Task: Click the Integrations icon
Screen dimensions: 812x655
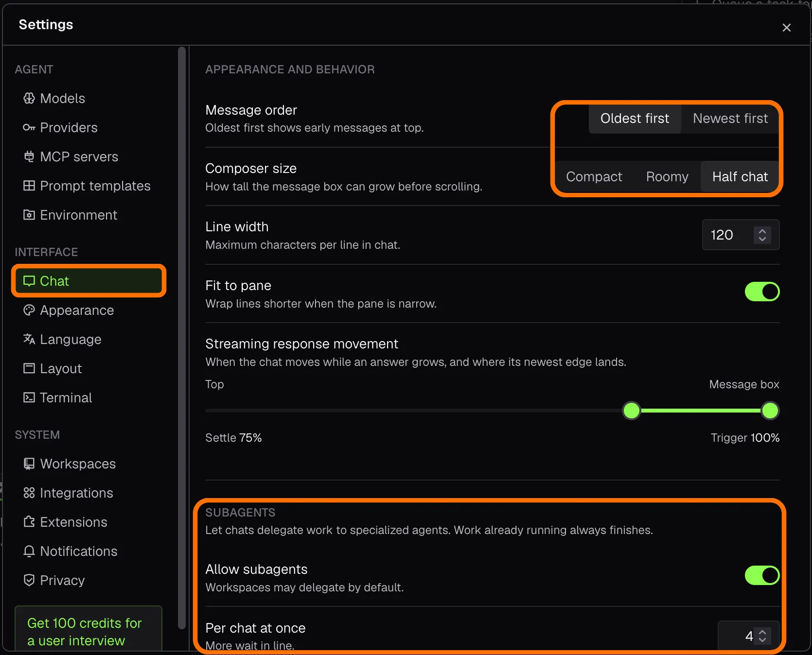Action: pyautogui.click(x=29, y=493)
